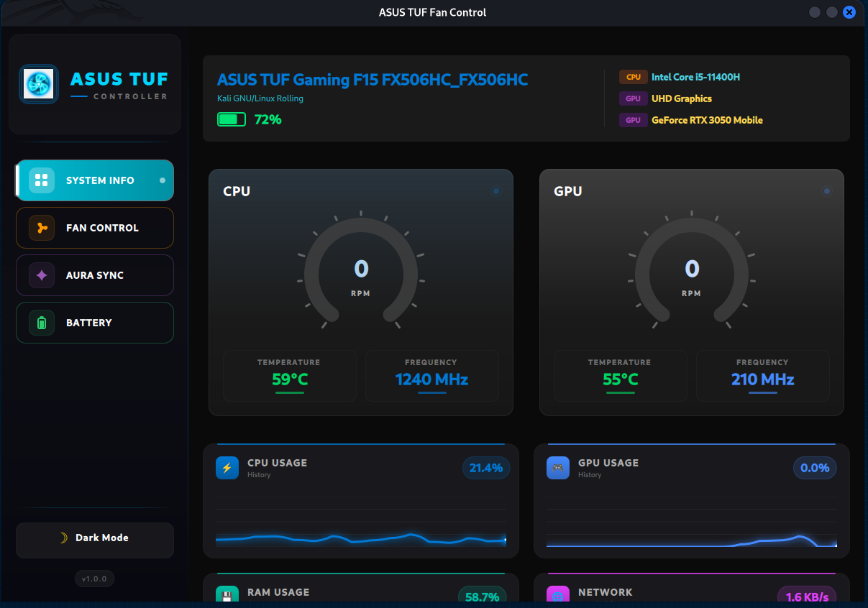
Task: Click the RAM USAGE heading
Action: click(278, 592)
